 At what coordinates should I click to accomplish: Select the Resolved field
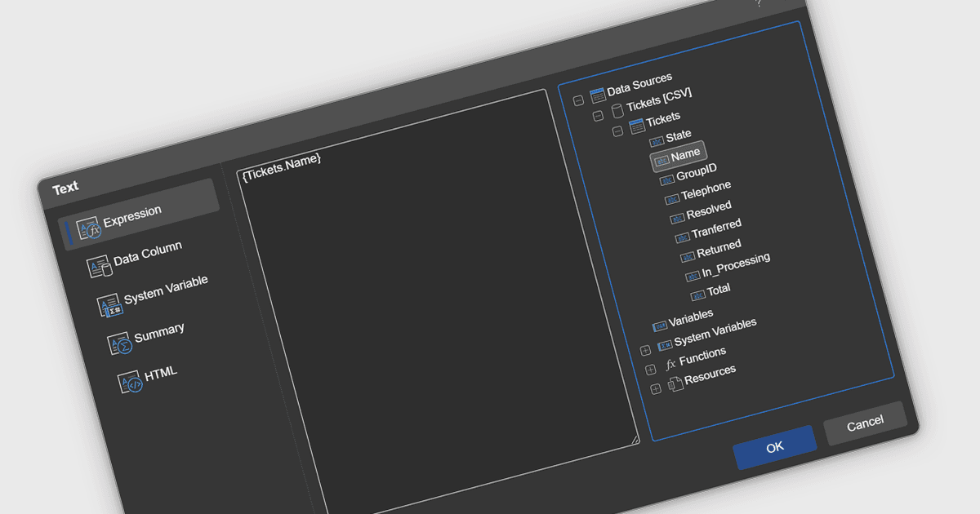(x=709, y=210)
